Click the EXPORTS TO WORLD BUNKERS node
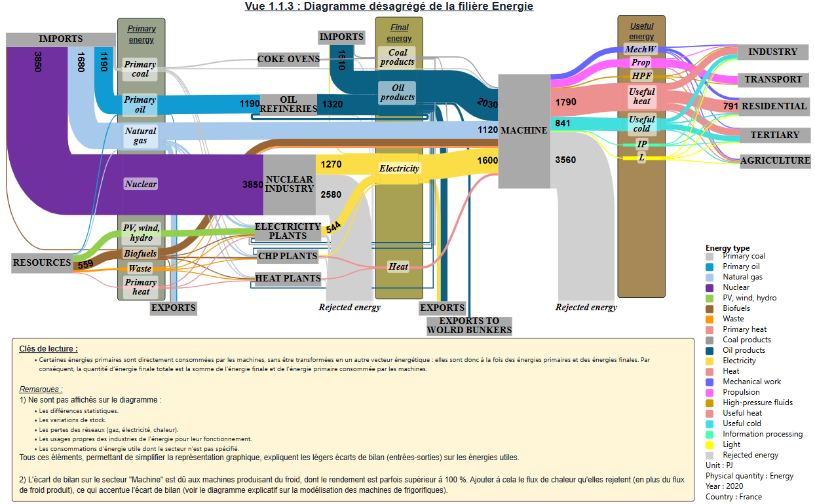 [x=469, y=325]
